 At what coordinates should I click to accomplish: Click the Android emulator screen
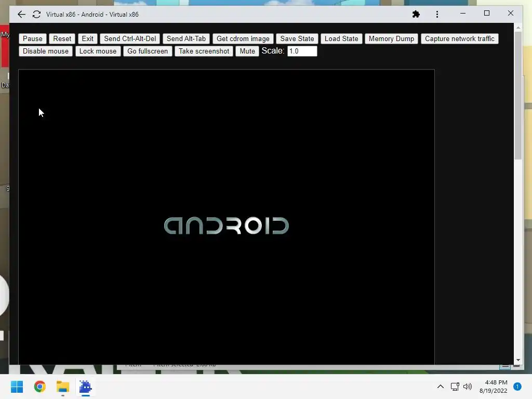227,217
